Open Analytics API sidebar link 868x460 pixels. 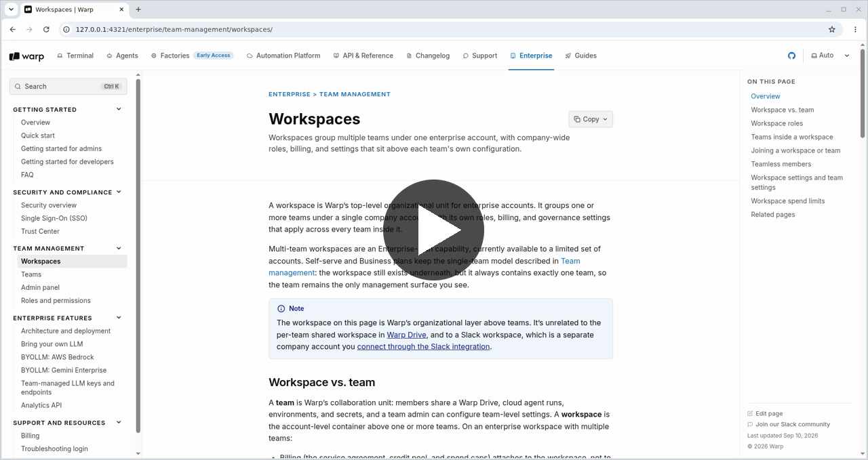coord(41,405)
